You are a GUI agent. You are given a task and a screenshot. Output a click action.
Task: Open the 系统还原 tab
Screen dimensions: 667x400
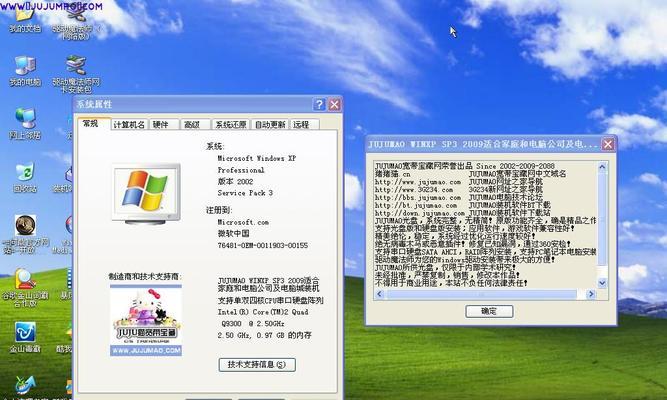[231, 124]
